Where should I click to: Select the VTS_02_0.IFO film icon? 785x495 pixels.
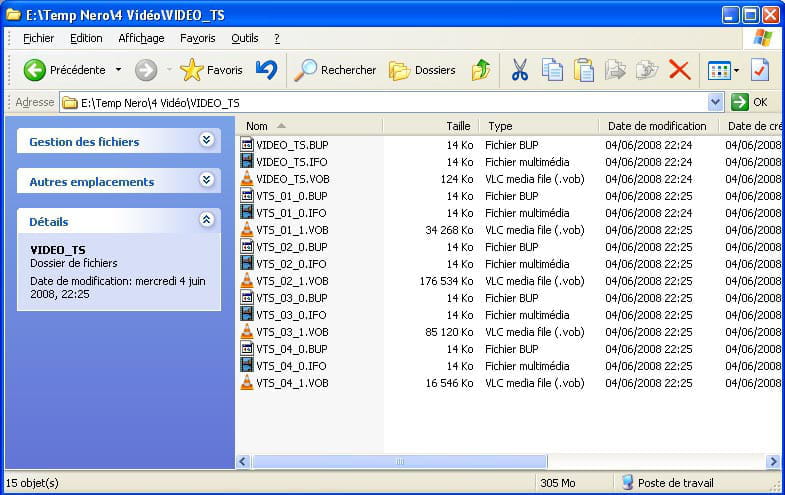tap(247, 263)
